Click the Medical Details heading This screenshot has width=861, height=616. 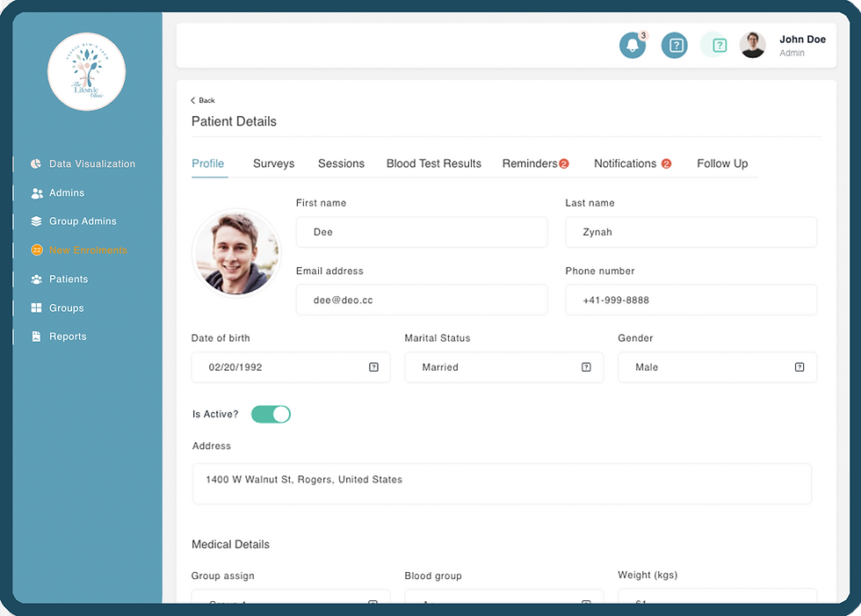coord(230,544)
